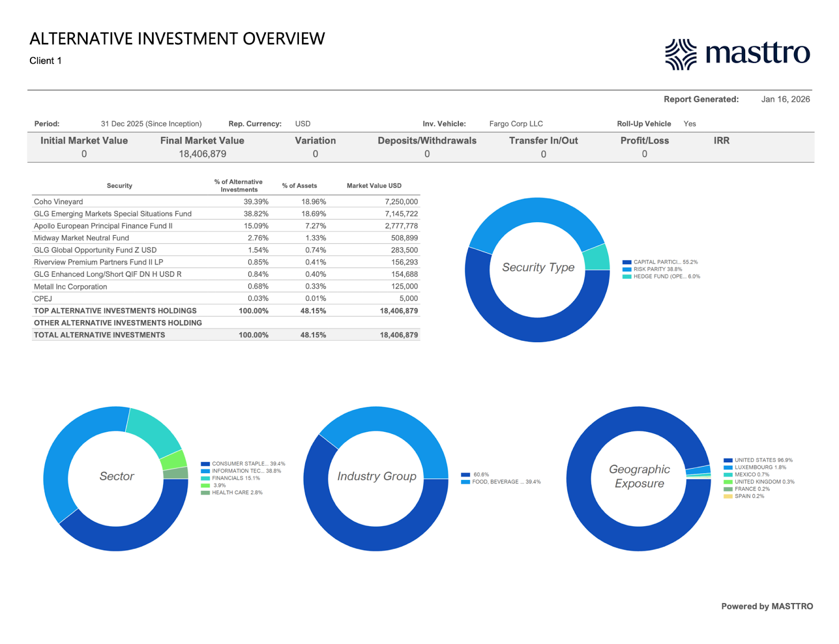This screenshot has width=839, height=644.
Task: Click the Mexico 0.7% legend swatch
Action: click(x=728, y=475)
